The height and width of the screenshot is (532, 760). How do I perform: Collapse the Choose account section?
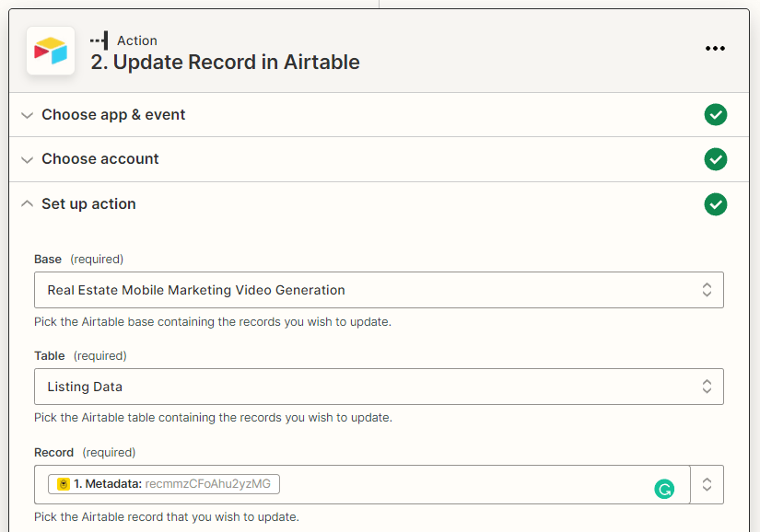tap(27, 158)
